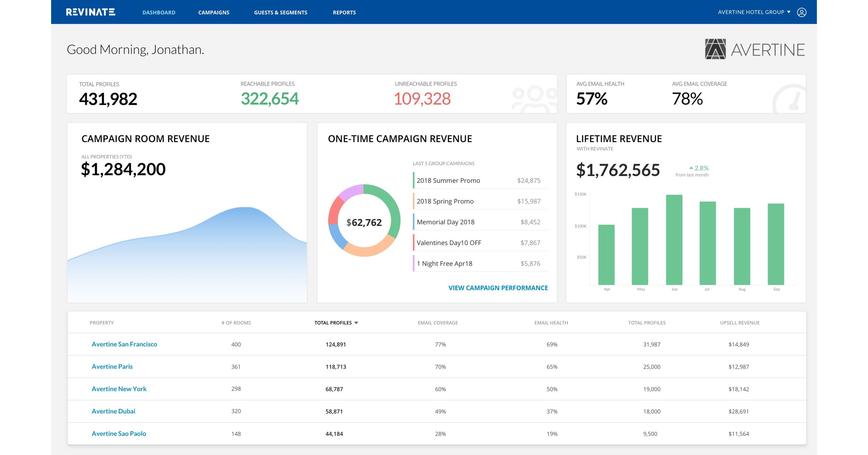Viewport: 868px width, 455px height.
Task: Open the Dashboard tab
Action: pos(159,13)
